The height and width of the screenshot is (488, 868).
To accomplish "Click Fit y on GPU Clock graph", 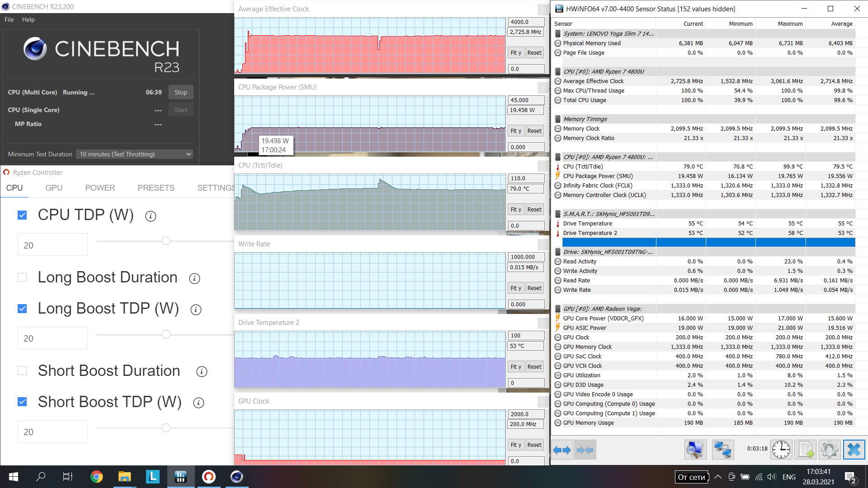I will tap(516, 445).
